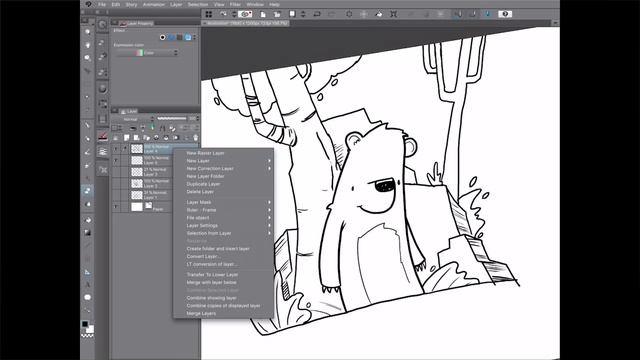Toggle visibility cell of Layer 1
The height and width of the screenshot is (360, 640).
pyautogui.click(x=116, y=195)
